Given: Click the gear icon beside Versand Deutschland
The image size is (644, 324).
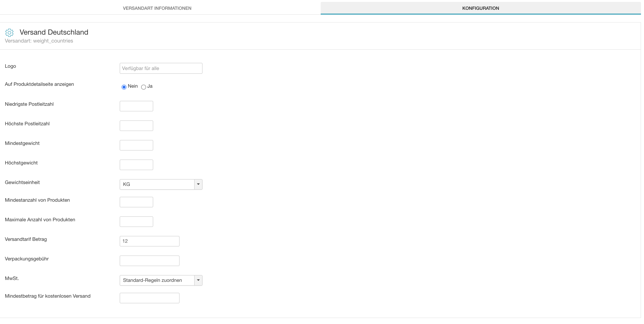Looking at the screenshot, I should click(9, 33).
